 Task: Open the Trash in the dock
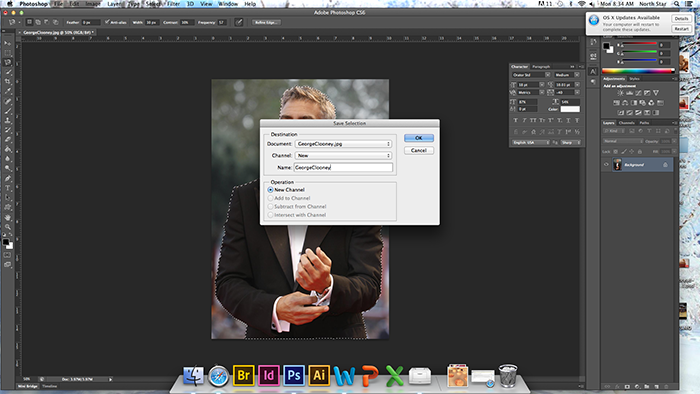click(x=508, y=375)
